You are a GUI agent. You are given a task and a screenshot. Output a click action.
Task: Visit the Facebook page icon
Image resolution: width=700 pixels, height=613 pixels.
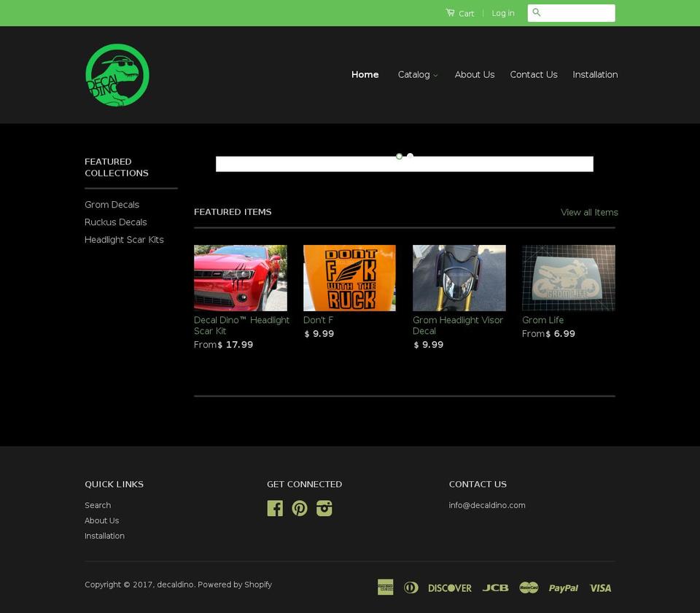[275, 508]
